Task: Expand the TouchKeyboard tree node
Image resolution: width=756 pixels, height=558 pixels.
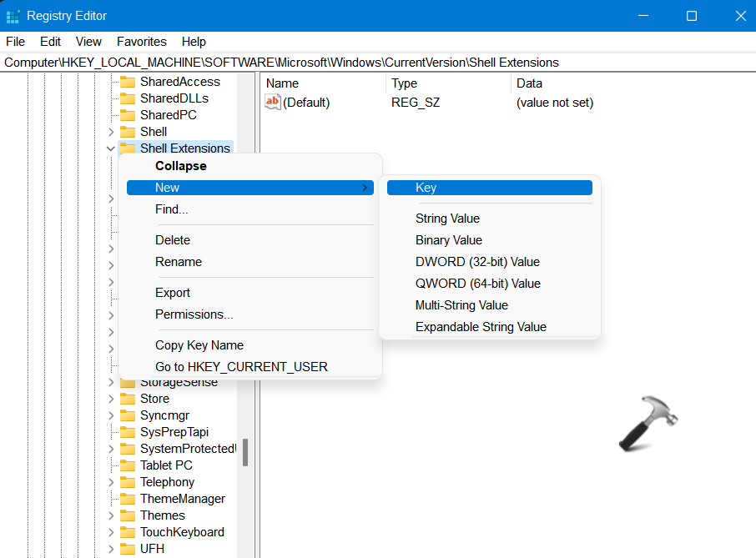Action: (111, 532)
